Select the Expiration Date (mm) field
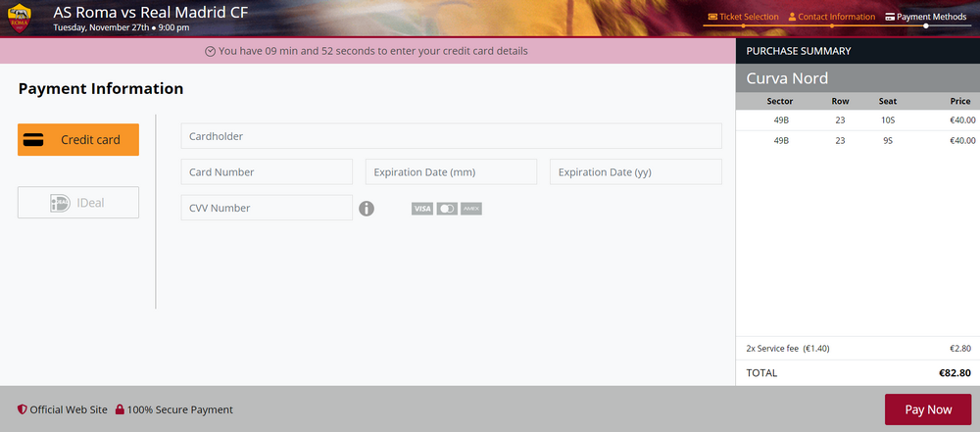Image resolution: width=980 pixels, height=432 pixels. click(451, 172)
